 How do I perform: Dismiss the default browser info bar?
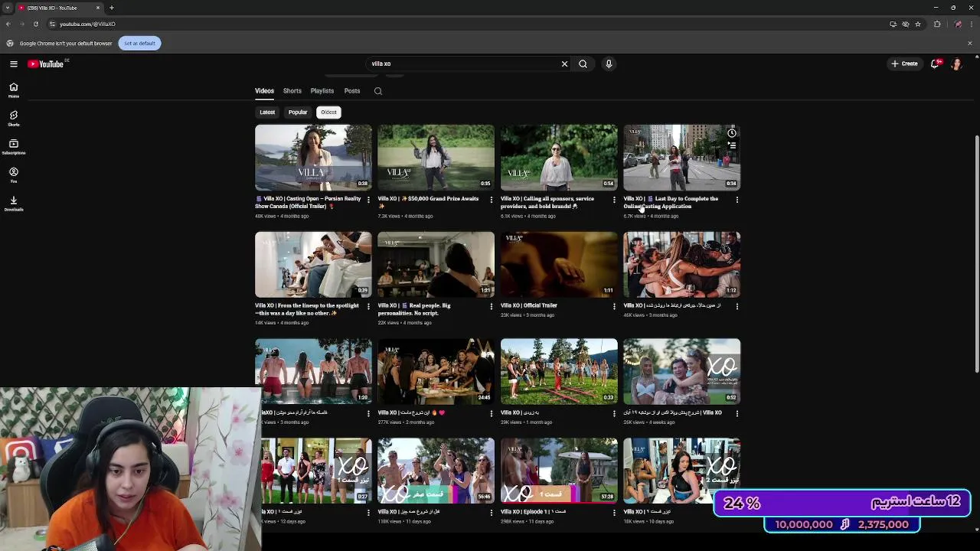click(x=970, y=43)
